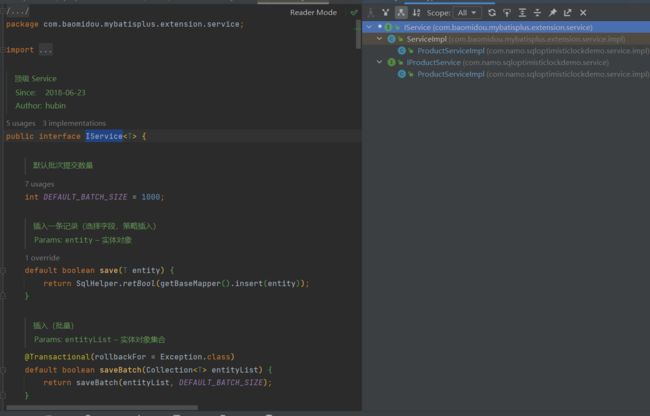Open the 3 implementations hint

tap(74, 123)
